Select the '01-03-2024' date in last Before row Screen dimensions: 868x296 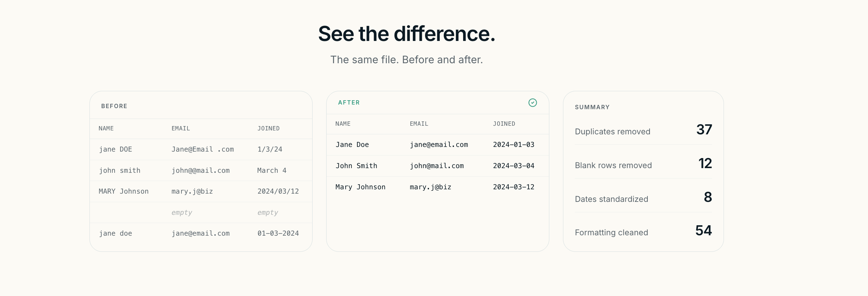(x=278, y=233)
